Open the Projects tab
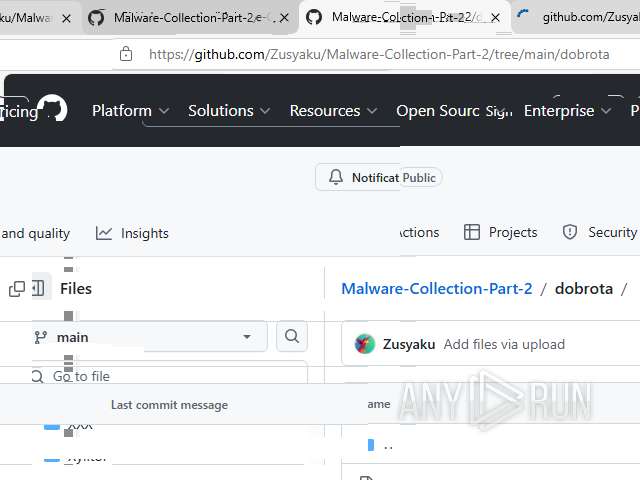Screen dimensions: 640x480 tap(500, 232)
